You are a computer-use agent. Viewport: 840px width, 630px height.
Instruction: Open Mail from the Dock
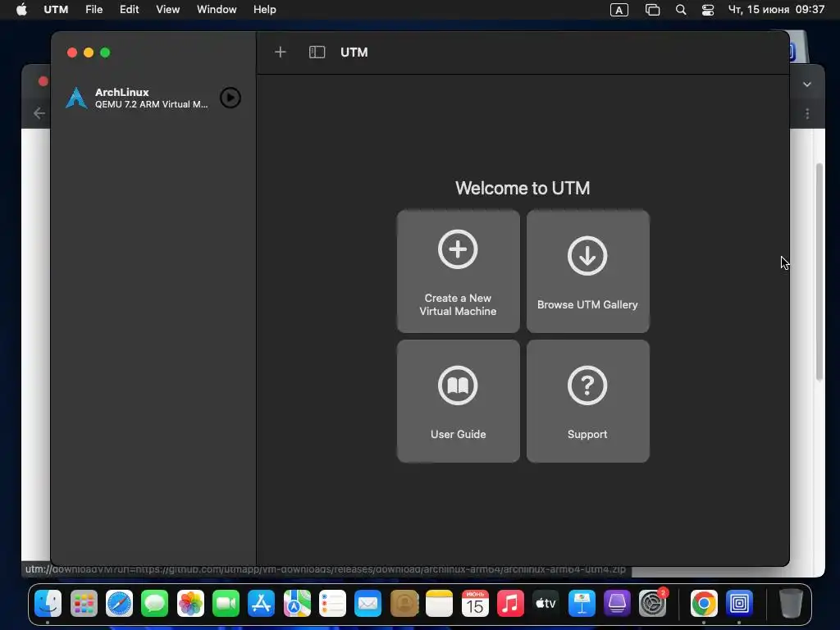[368, 604]
